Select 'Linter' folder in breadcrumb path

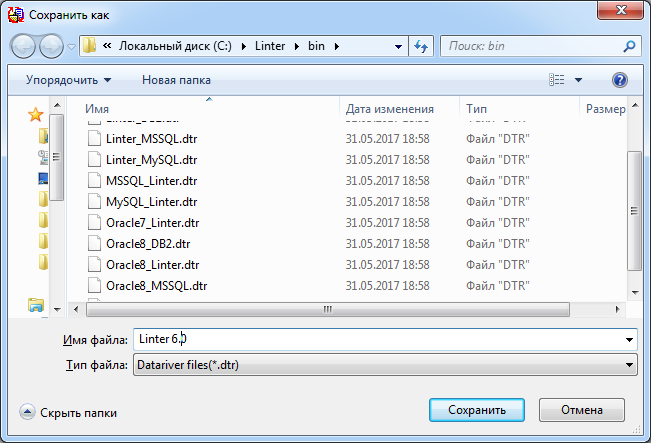[x=270, y=46]
